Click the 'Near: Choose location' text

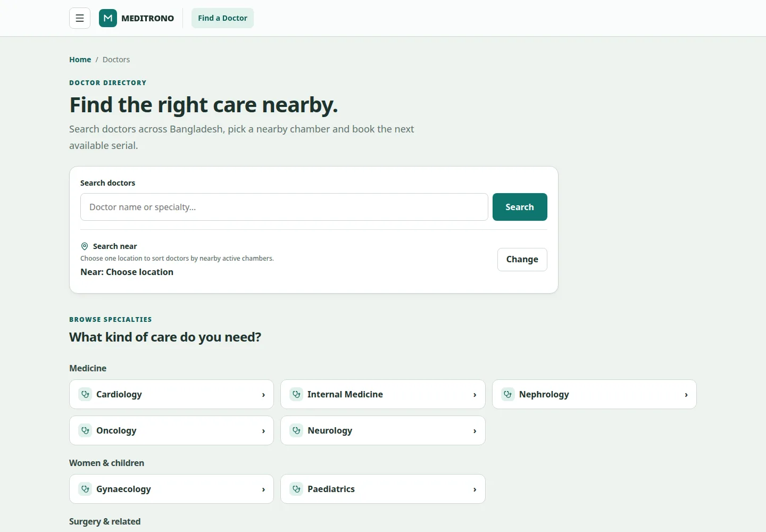pyautogui.click(x=127, y=272)
